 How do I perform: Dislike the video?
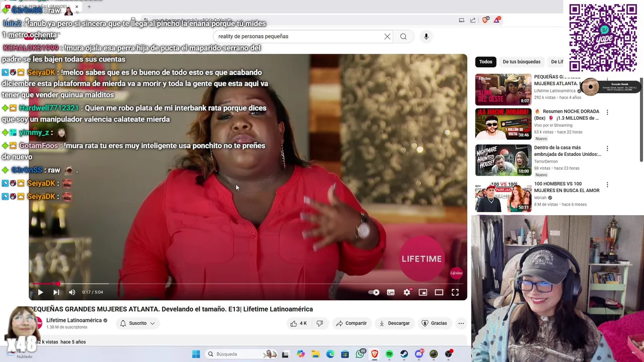(x=319, y=323)
